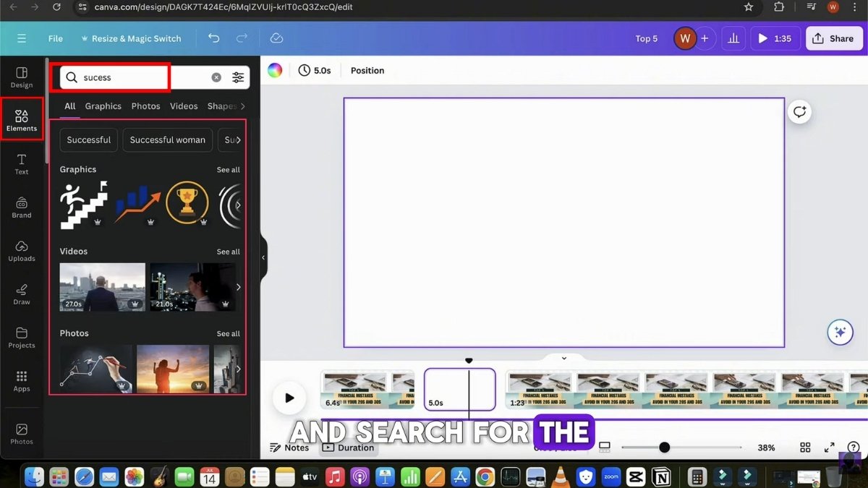This screenshot has width=868, height=488.
Task: Select the 5.0s empty page in the timeline
Action: click(x=459, y=390)
